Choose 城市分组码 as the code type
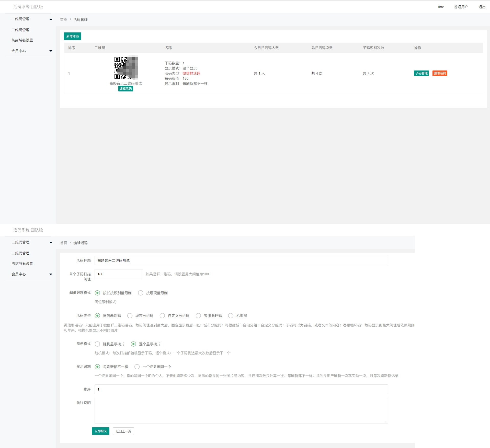The image size is (490, 448). [x=130, y=316]
